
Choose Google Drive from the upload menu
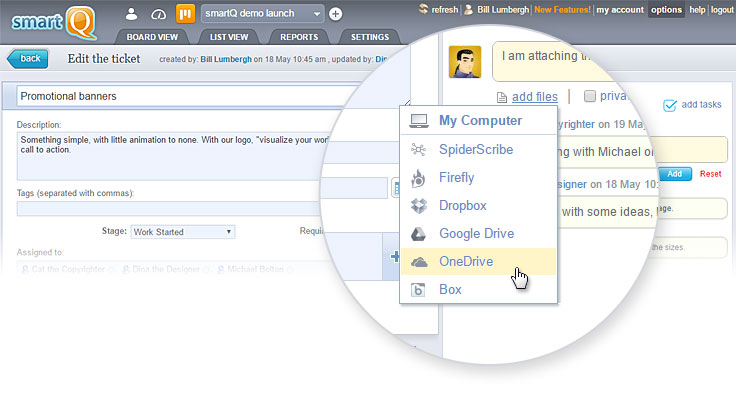479,234
